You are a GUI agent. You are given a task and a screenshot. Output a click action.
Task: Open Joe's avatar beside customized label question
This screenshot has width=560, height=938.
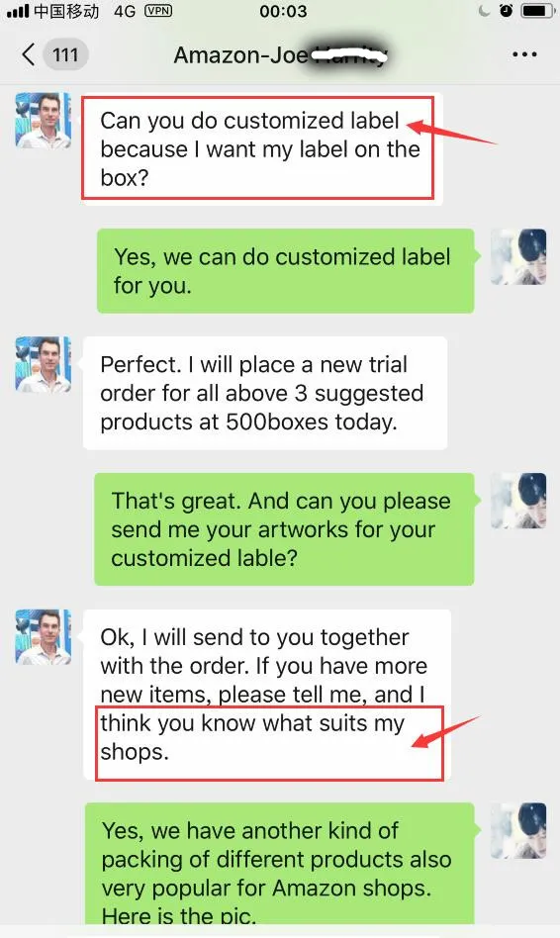(44, 121)
